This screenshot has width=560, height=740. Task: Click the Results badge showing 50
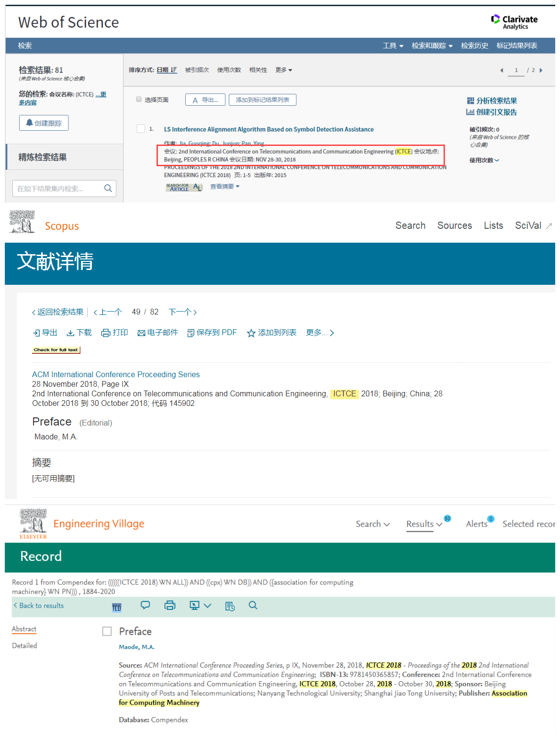(x=448, y=518)
